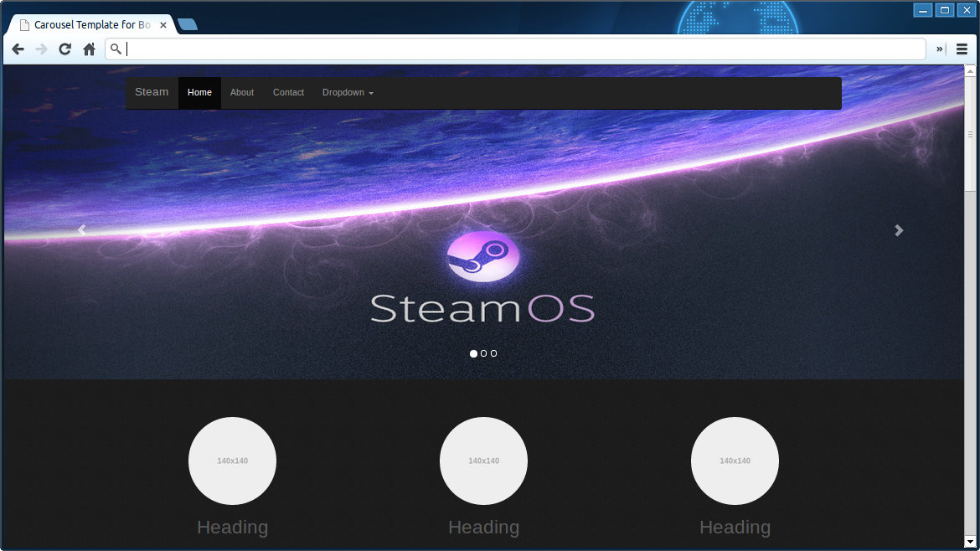The width and height of the screenshot is (980, 551).
Task: Go to previous carousel slide arrow
Action: 82,230
